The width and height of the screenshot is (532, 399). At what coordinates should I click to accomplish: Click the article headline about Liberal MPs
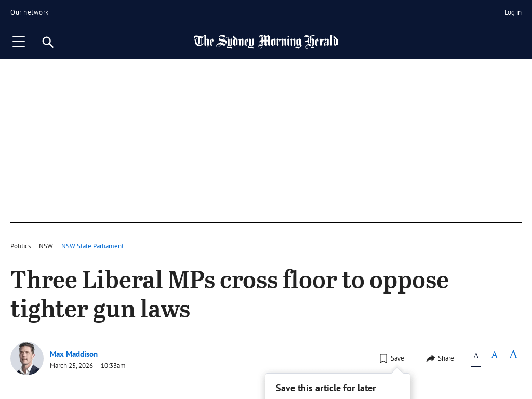coord(229,294)
